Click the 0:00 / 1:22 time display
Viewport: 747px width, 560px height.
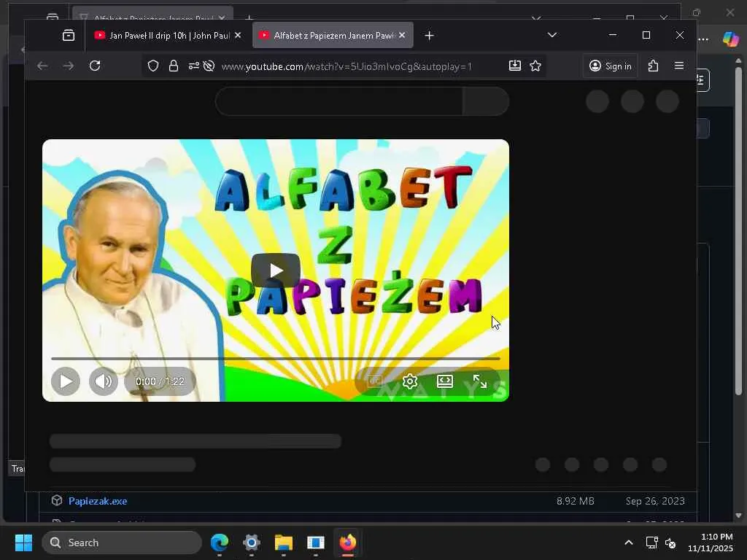[x=160, y=381]
